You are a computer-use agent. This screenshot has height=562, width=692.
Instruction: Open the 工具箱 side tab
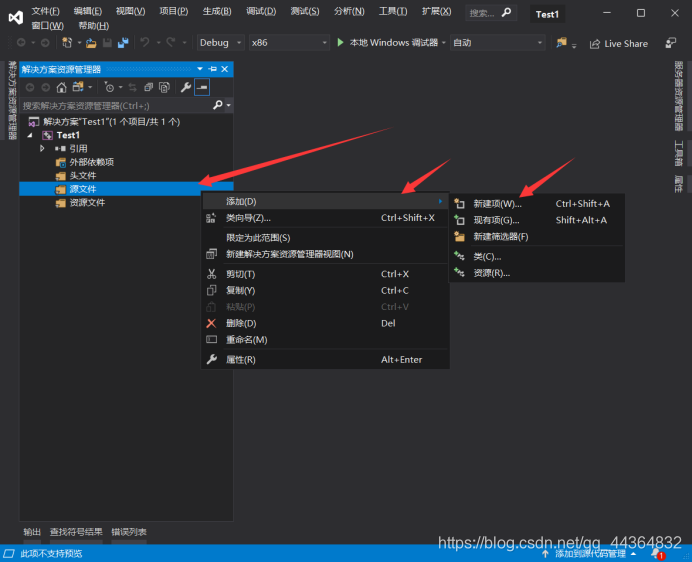679,153
